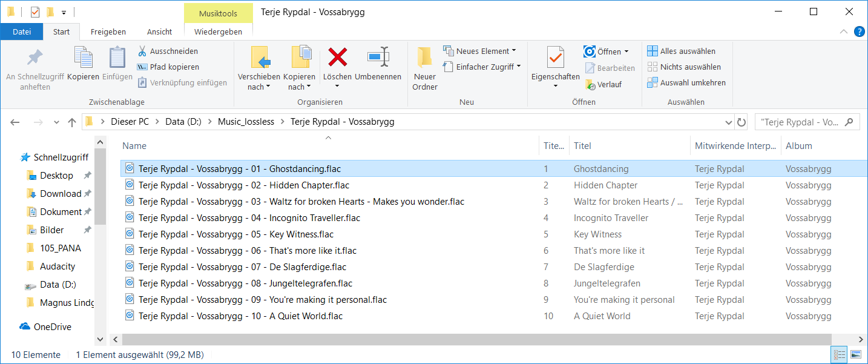Open the Eigenschaften dropdown arrow
Image resolution: width=868 pixels, height=364 pixels.
point(556,87)
